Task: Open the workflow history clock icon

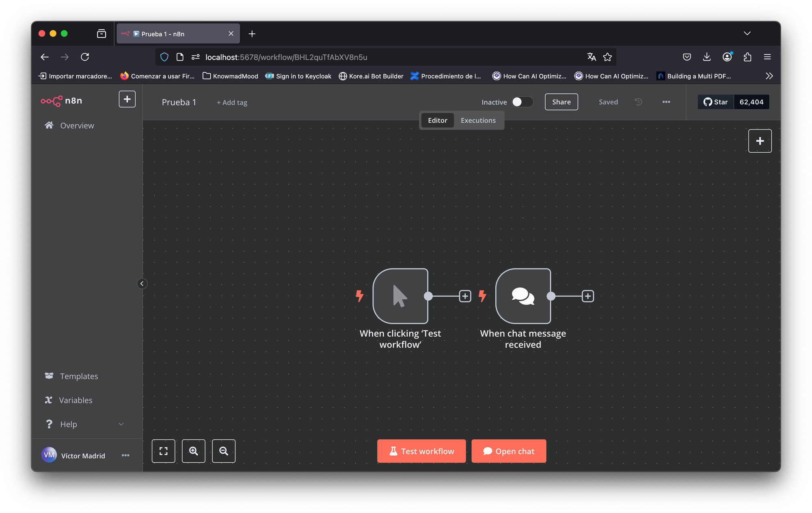Action: [638, 102]
